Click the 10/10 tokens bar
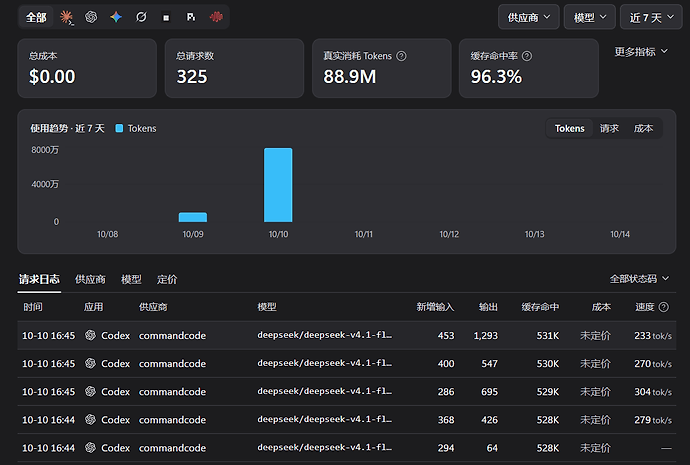This screenshot has width=690, height=465. pyautogui.click(x=278, y=185)
